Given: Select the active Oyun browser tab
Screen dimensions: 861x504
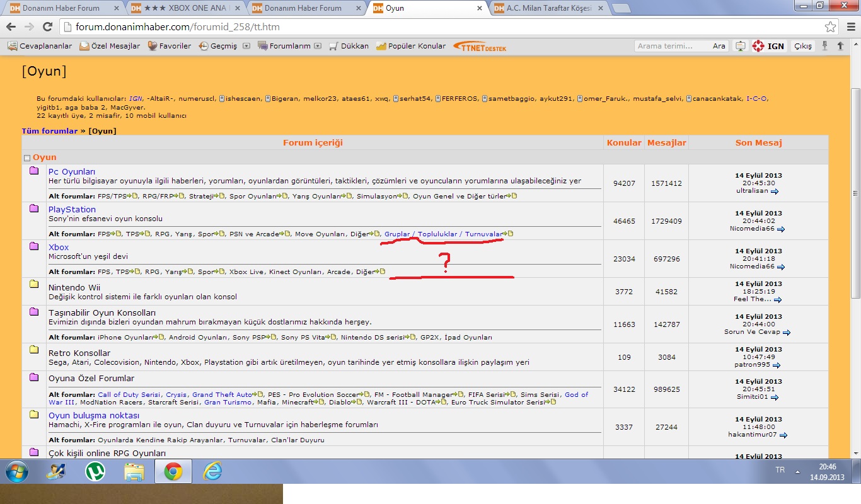Looking at the screenshot, I should 426,8.
